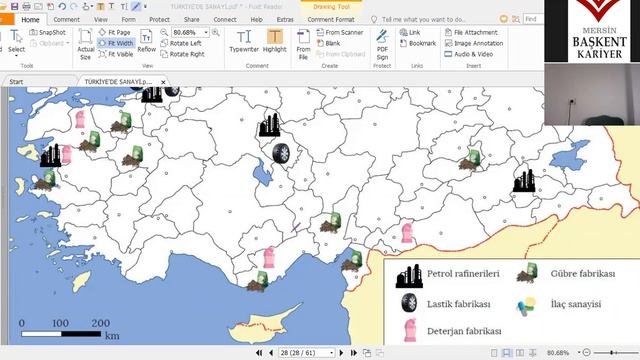
Task: Open the page number 28 (28 / 61) dropdown
Action: (331, 353)
